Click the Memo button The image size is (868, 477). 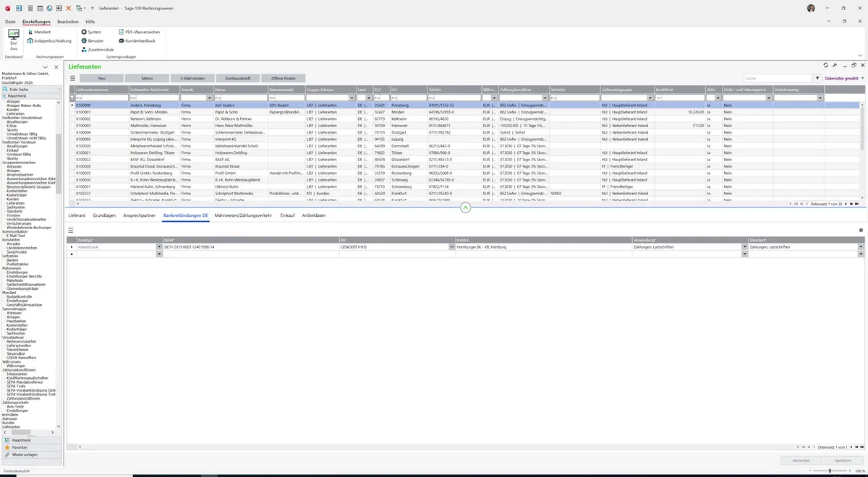(x=147, y=78)
